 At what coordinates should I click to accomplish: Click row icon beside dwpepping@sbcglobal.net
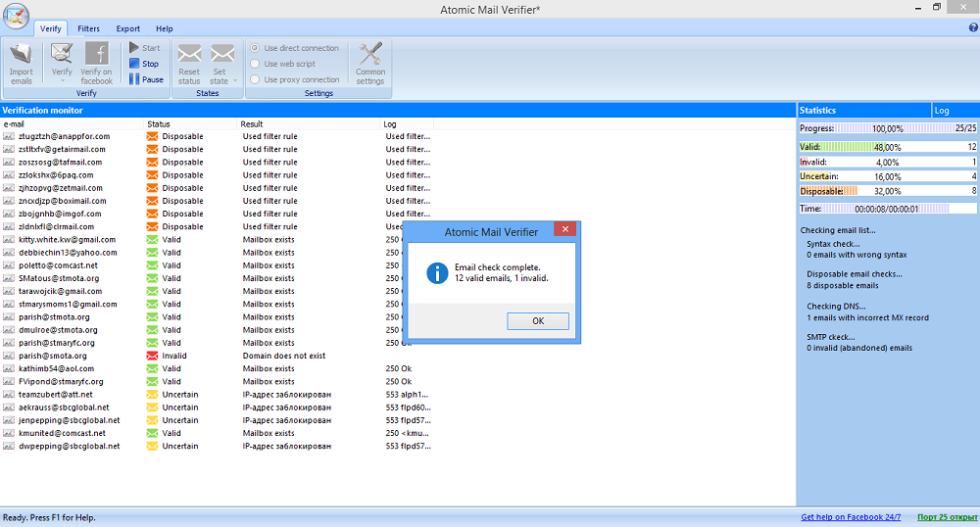[9, 447]
